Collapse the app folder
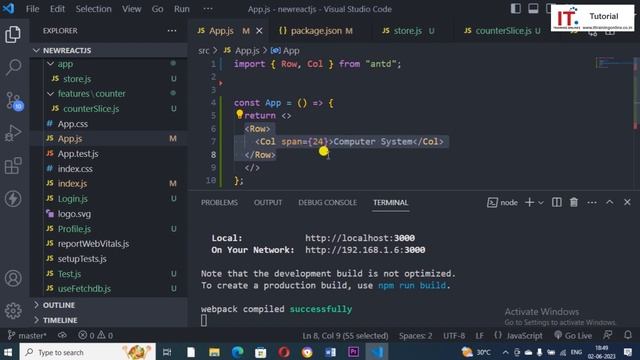Screen dimensions: 640x360 pyautogui.click(x=109, y=64)
